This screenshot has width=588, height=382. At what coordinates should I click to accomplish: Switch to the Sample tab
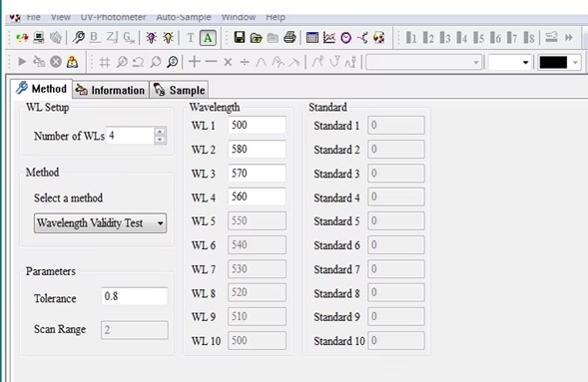click(180, 90)
